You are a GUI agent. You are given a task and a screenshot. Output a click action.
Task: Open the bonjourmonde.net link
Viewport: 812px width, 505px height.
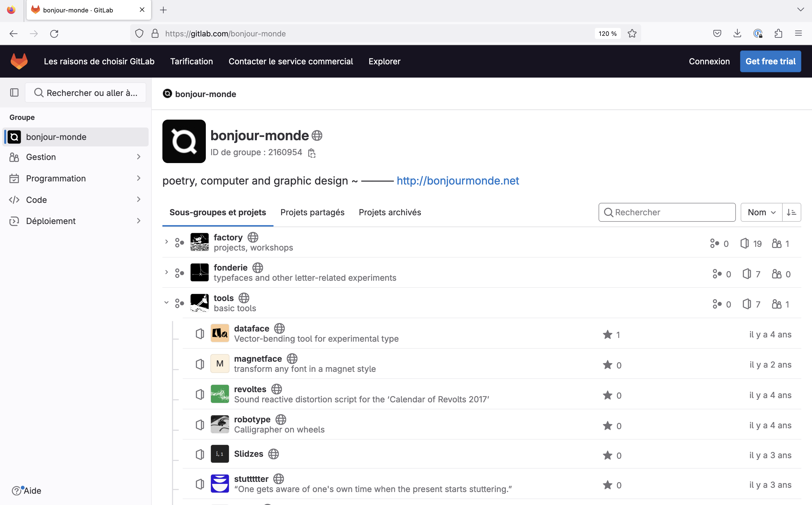pyautogui.click(x=458, y=181)
